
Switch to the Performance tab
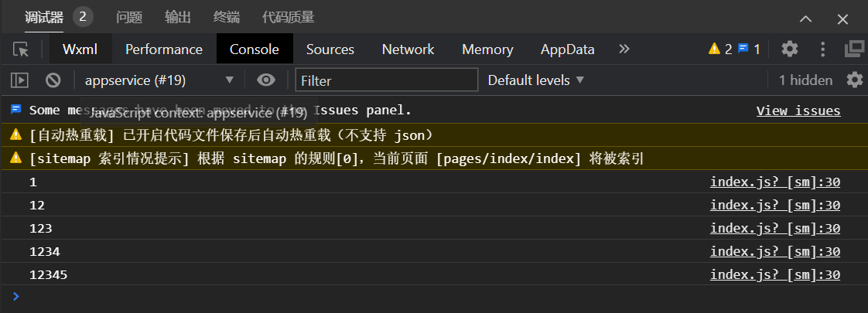164,49
